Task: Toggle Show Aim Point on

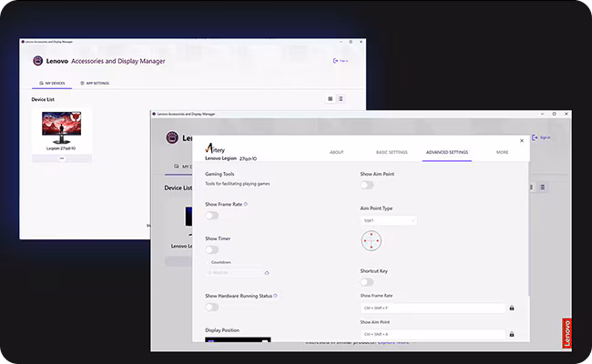Action: pyautogui.click(x=367, y=185)
